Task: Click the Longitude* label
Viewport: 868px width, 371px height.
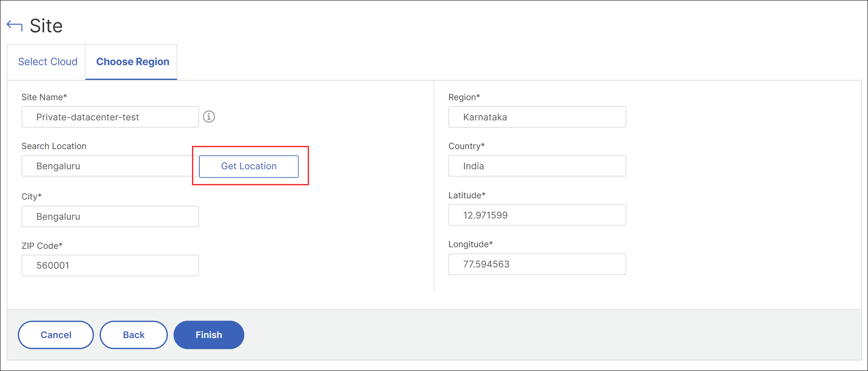Action: pos(471,244)
